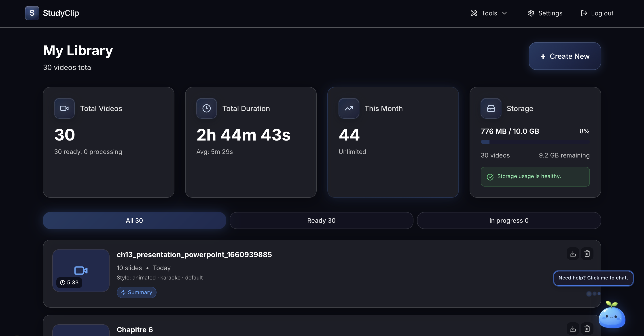Click the Total Videos camera icon
The image size is (644, 336).
tap(64, 108)
